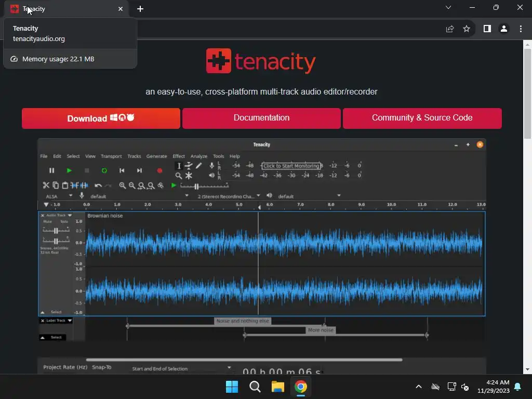The image size is (532, 399).
Task: Click the green Play-at-speed button
Action: (x=174, y=185)
